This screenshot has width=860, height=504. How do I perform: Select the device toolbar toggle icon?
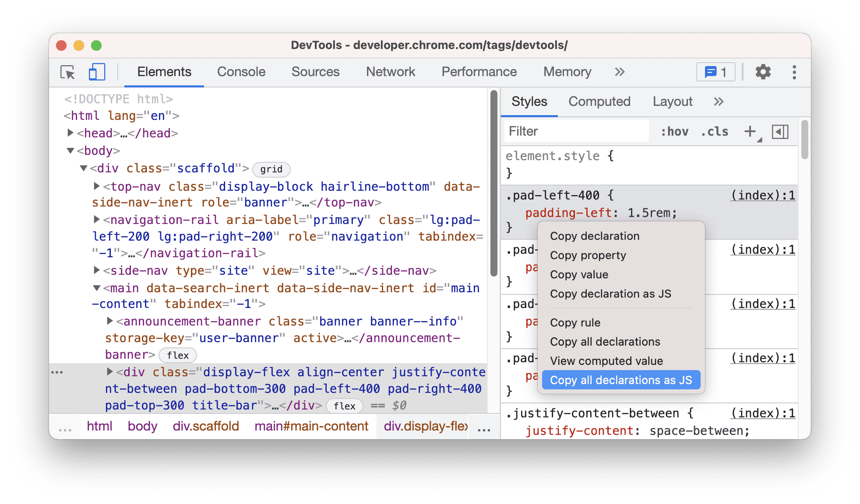(95, 71)
